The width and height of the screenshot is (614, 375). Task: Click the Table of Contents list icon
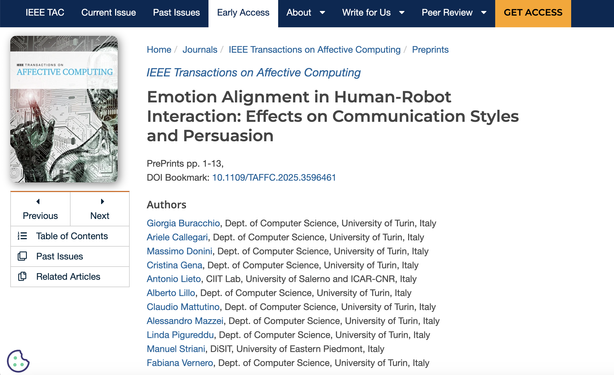(22, 236)
